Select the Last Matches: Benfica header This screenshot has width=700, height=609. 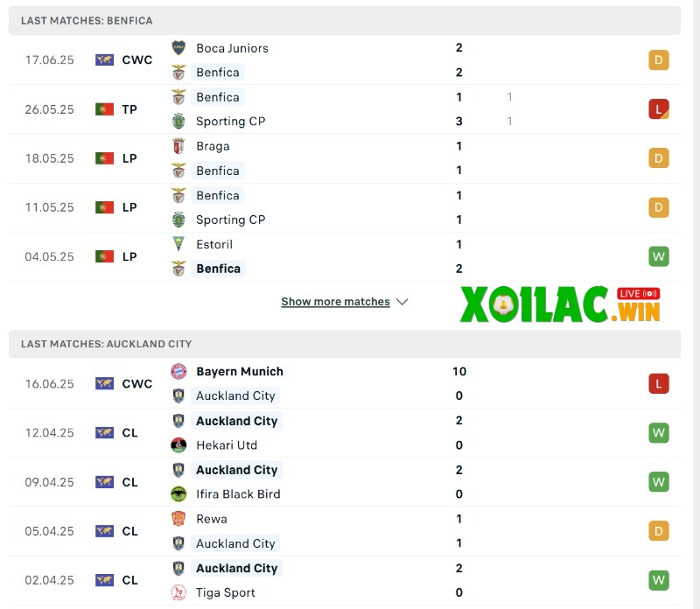[87, 20]
